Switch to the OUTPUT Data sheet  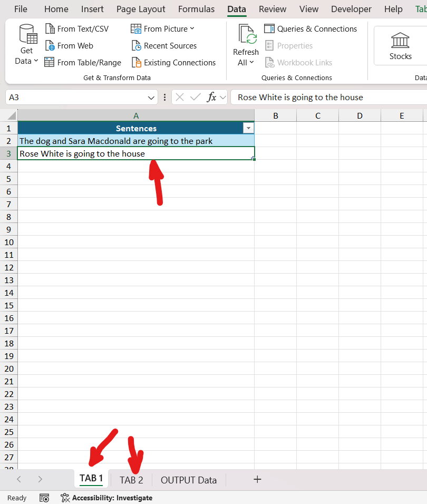coord(189,480)
